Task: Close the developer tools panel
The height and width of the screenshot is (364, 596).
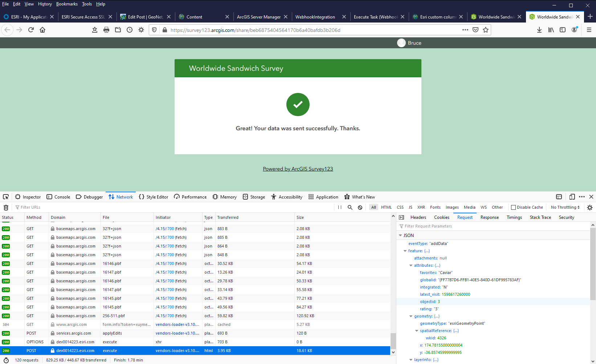Action: pyautogui.click(x=591, y=197)
